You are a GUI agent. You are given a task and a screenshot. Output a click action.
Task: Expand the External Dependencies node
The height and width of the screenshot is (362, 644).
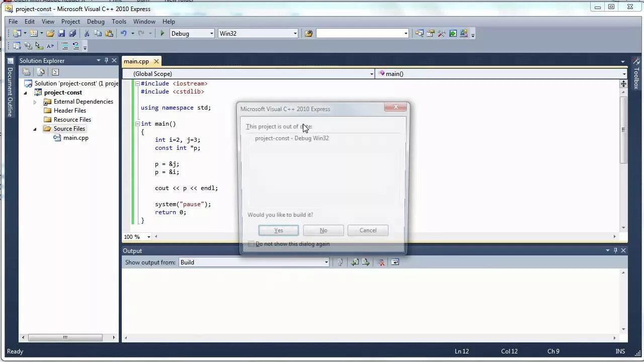[x=35, y=102]
